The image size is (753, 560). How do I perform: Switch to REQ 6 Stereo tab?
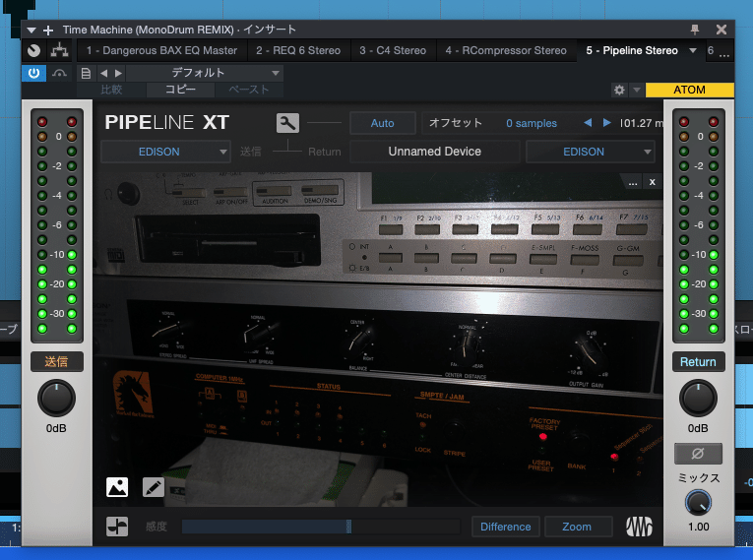pyautogui.click(x=298, y=50)
